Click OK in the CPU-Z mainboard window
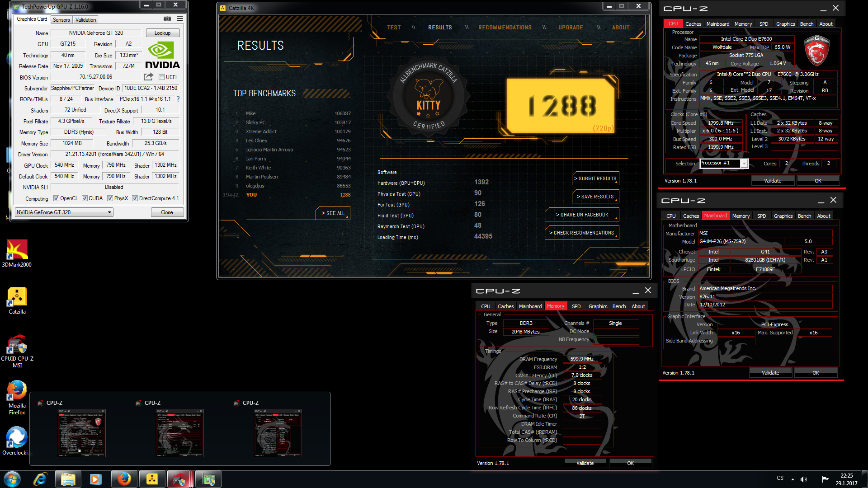Screen dimensions: 868x488 (x=816, y=373)
